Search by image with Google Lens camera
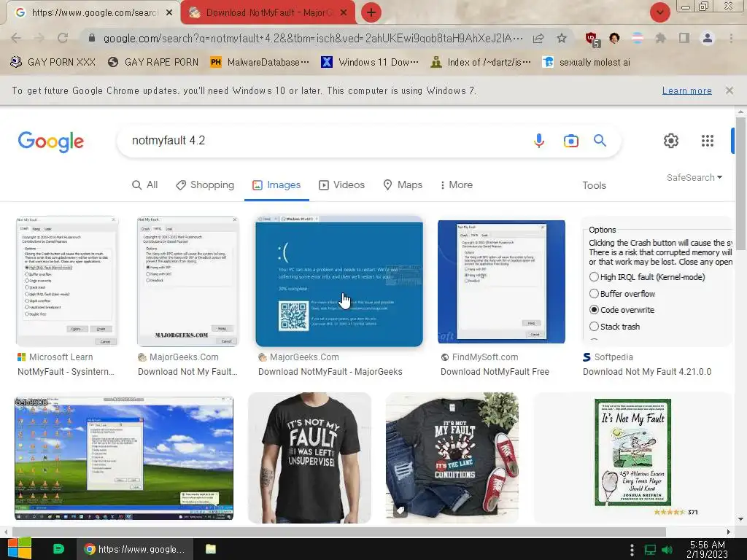The height and width of the screenshot is (560, 747). click(x=570, y=141)
